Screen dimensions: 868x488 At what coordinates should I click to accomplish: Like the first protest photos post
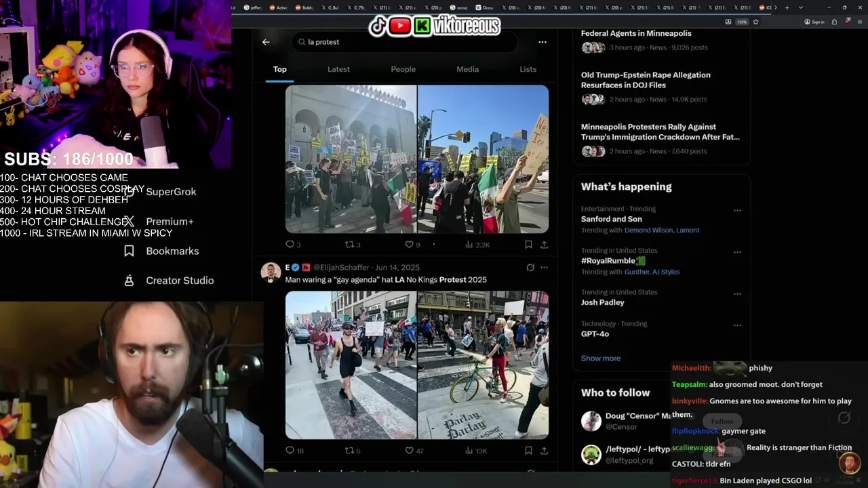click(x=412, y=245)
